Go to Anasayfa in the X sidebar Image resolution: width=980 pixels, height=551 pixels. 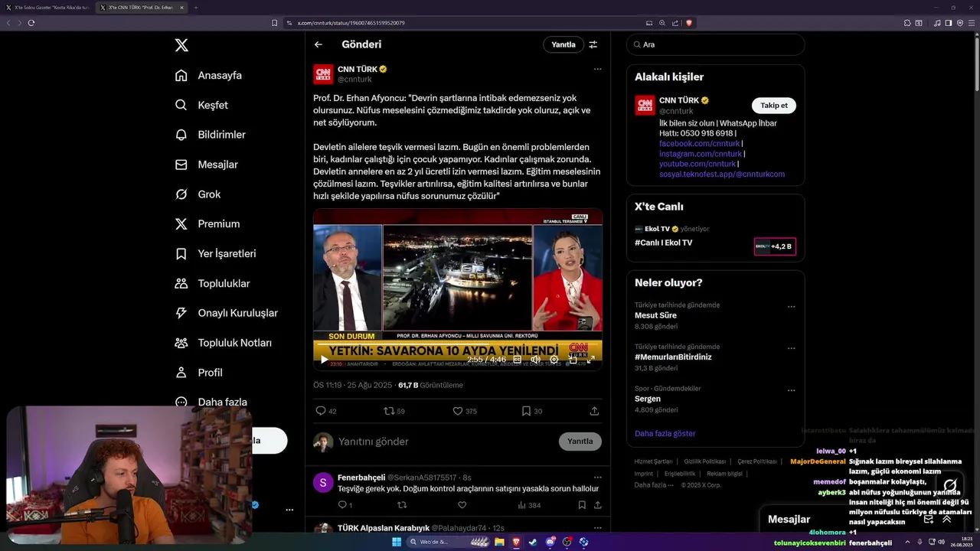pyautogui.click(x=208, y=75)
